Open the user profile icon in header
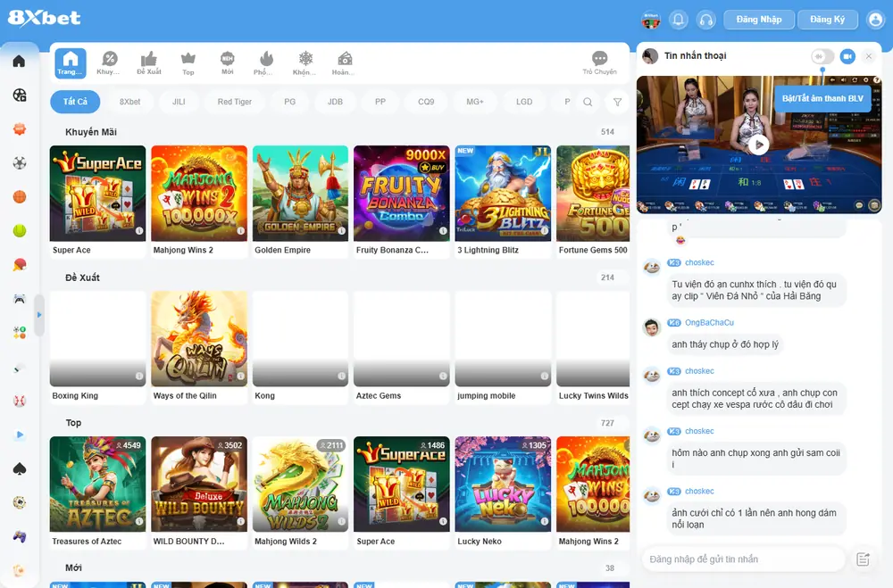The width and height of the screenshot is (893, 588). [875, 20]
